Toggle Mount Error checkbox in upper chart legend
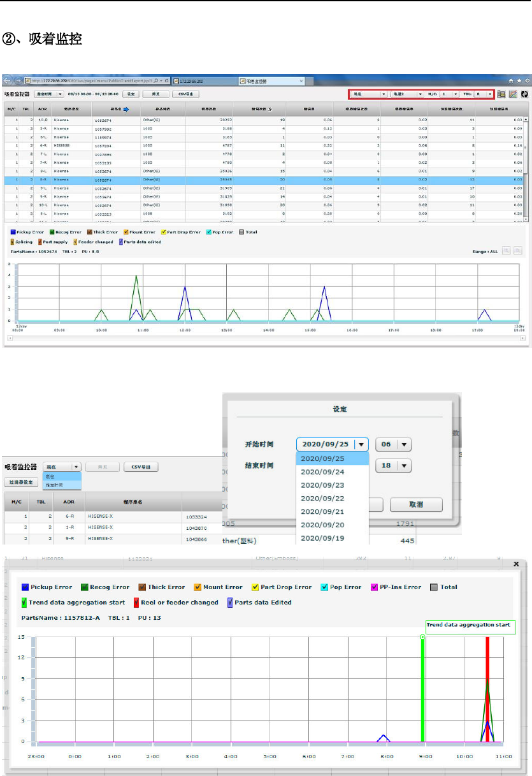This screenshot has width=532, height=776. 125,232
